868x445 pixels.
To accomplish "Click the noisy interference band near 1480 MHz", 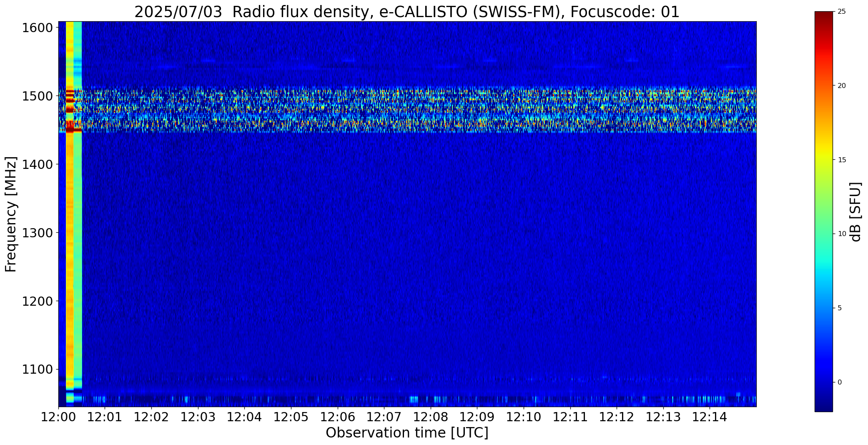I will 407,110.
